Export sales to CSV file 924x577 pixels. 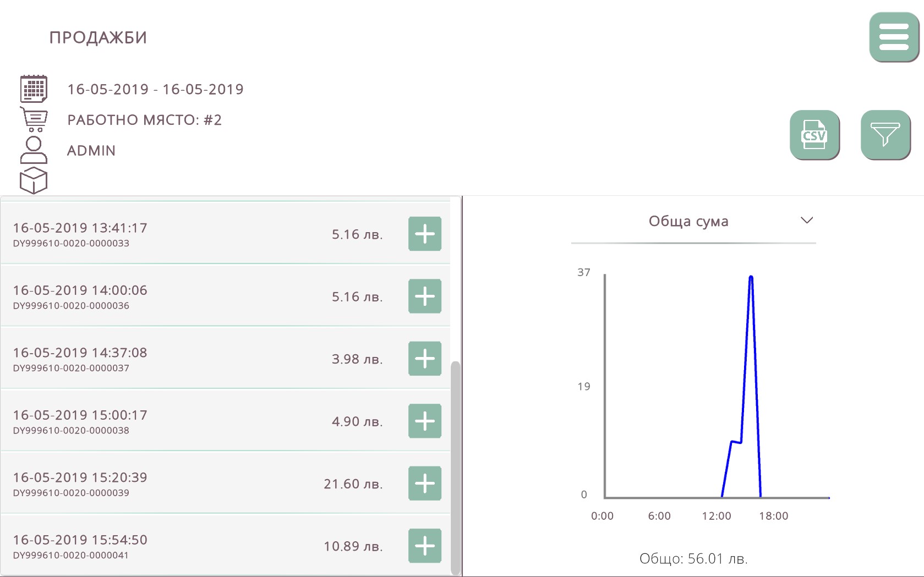click(x=814, y=135)
